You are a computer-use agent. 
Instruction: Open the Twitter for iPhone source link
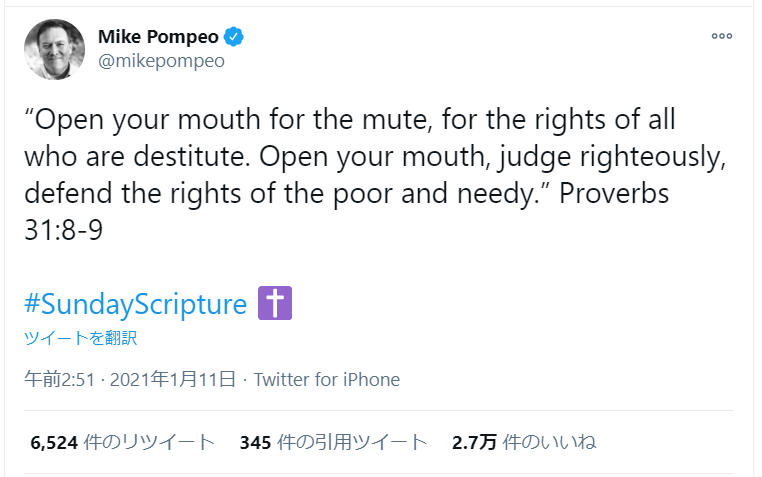[327, 379]
